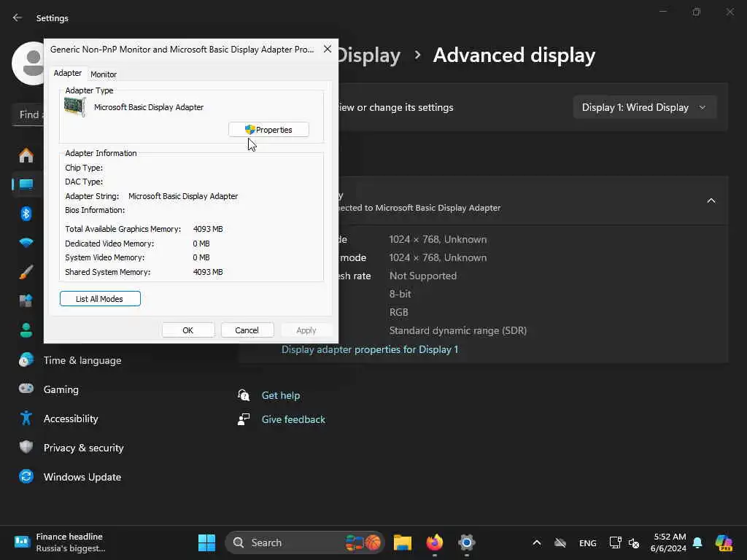Image resolution: width=747 pixels, height=560 pixels.
Task: Open the Get help link
Action: coord(281,395)
